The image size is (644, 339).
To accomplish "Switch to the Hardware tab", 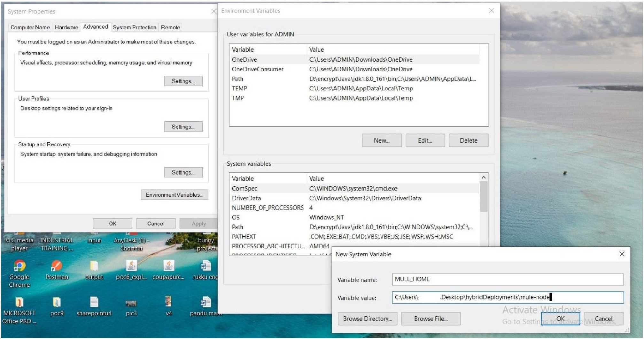I will [66, 27].
